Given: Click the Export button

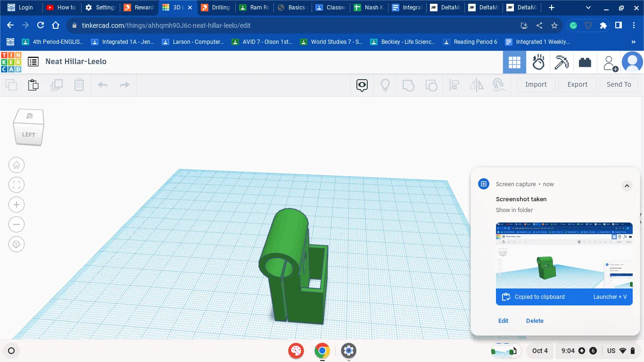Looking at the screenshot, I should [x=577, y=84].
